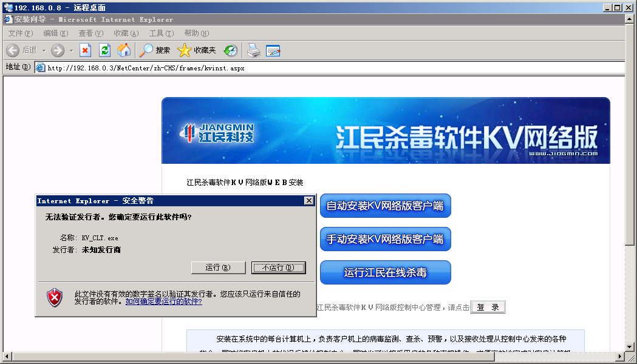The image size is (637, 364).
Task: Click the Print toolbar icon
Action: (254, 50)
